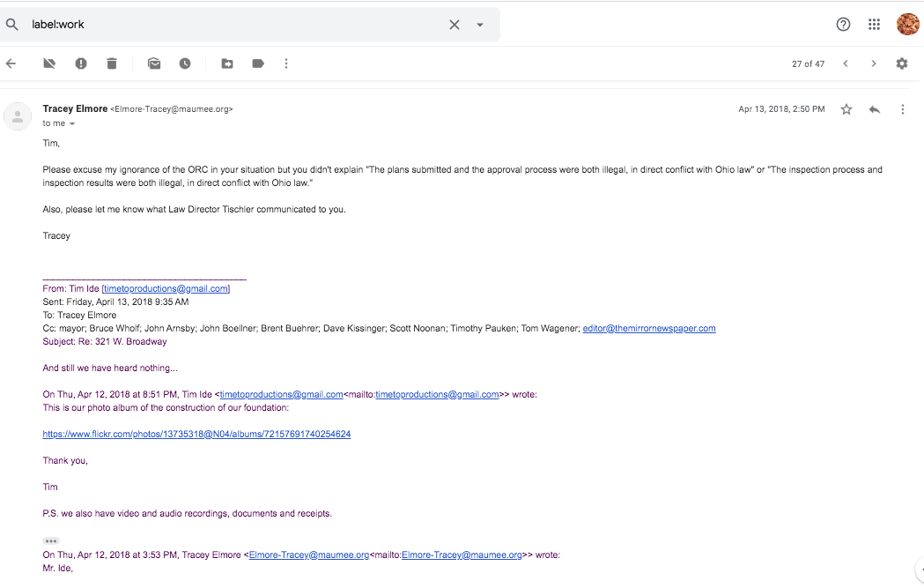The height and width of the screenshot is (588, 924).
Task: Report this email as spam
Action: tap(81, 63)
